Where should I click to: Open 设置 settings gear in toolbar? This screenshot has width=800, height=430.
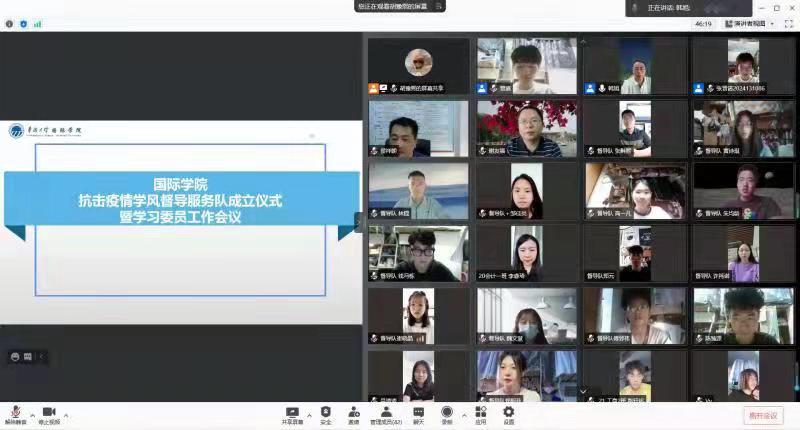[x=508, y=412]
